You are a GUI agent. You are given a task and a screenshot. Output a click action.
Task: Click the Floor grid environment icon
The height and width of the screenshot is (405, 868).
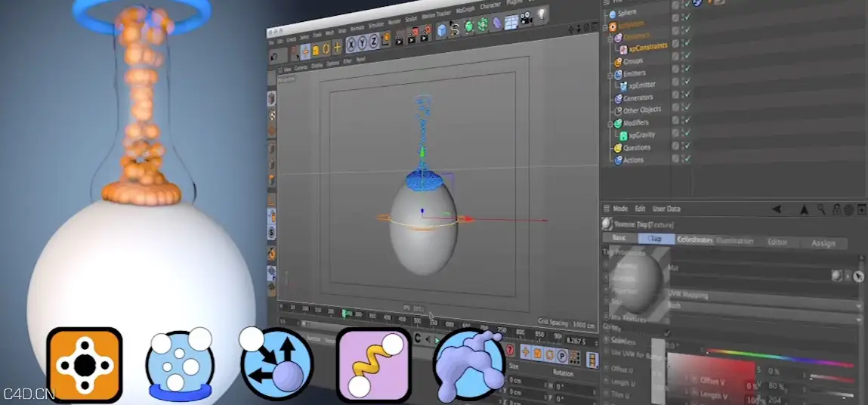[511, 22]
